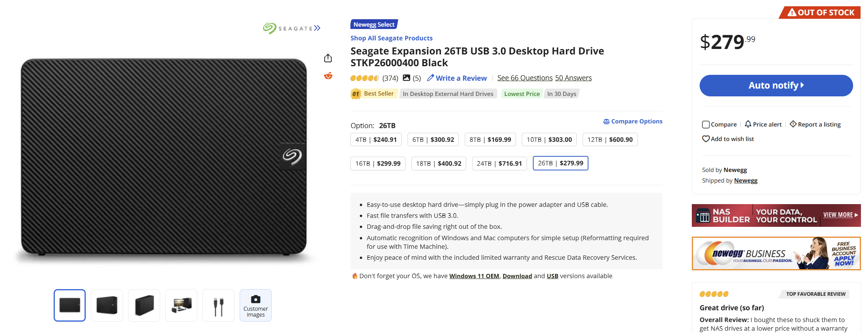Open the See 66 Questions link
This screenshot has width=868, height=333.
[x=525, y=78]
